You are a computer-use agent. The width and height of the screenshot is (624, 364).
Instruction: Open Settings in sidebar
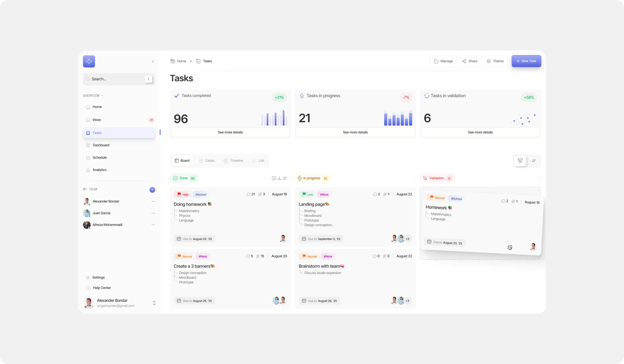pos(95,278)
